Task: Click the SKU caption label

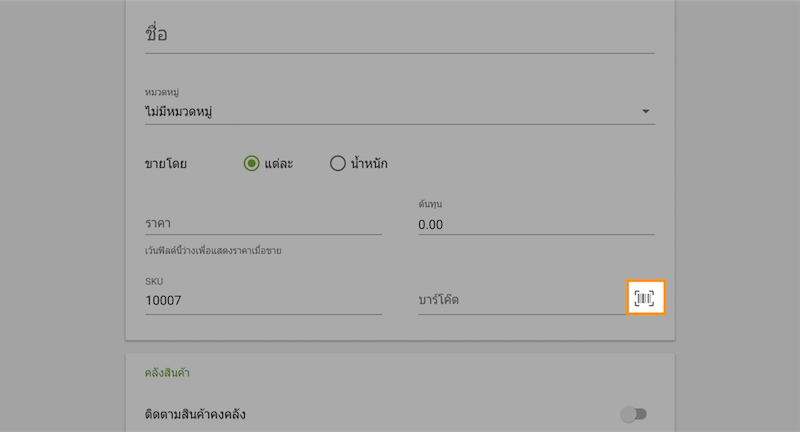Action: click(154, 281)
